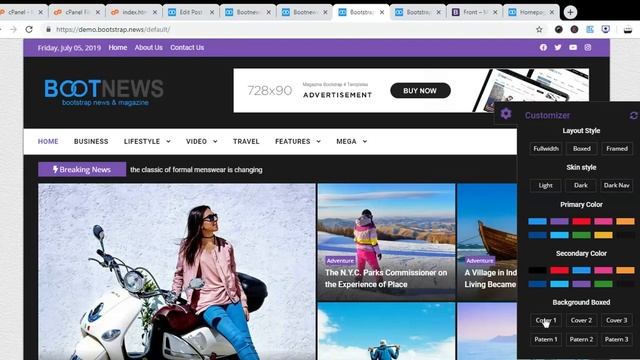Open the Instagram icon in top bar
640x360 pixels.
tap(588, 47)
